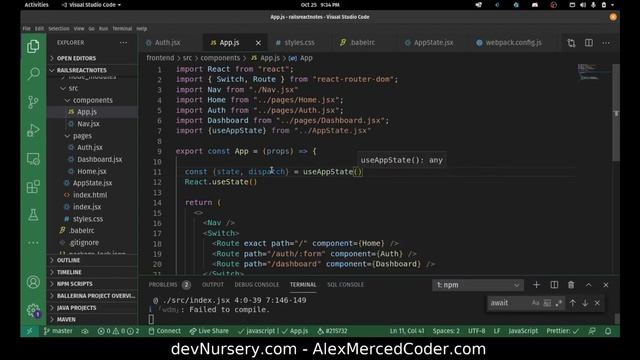
Task: Maximize the terminal panel with chevron up
Action: (588, 285)
